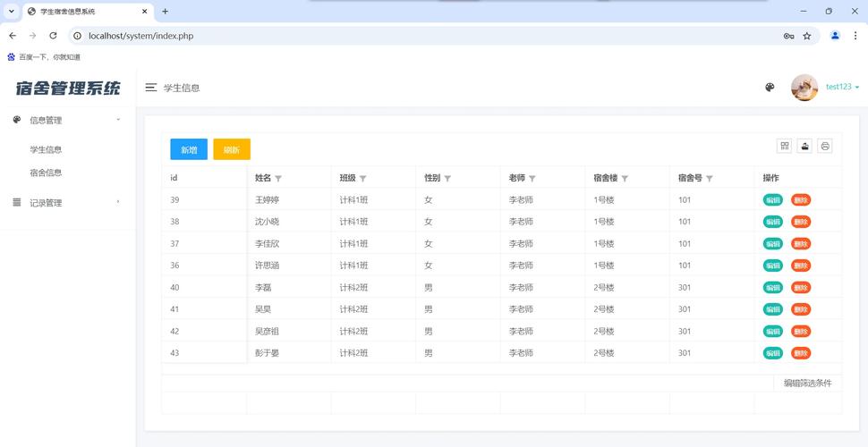Image resolution: width=868 pixels, height=447 pixels.
Task: Edit the row for 王婷婷
Action: pyautogui.click(x=773, y=199)
